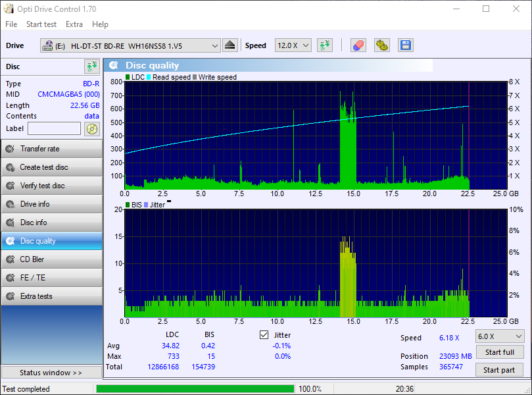The image size is (532, 395).
Task: Open the options icon left of save
Action: pyautogui.click(x=382, y=45)
